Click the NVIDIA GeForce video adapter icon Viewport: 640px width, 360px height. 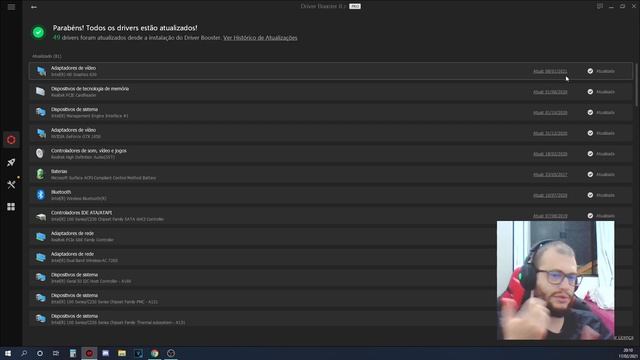tap(40, 133)
